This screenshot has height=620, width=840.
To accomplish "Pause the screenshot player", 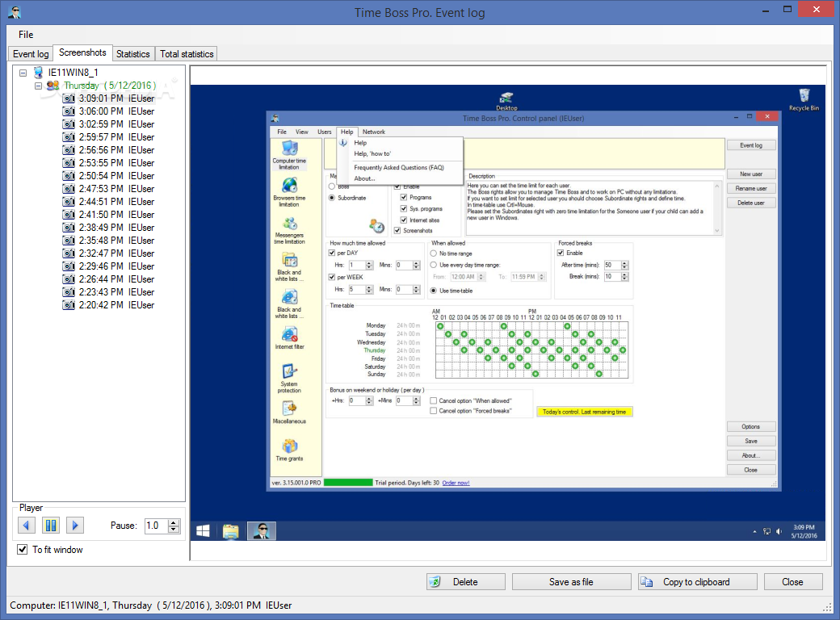I will click(51, 526).
